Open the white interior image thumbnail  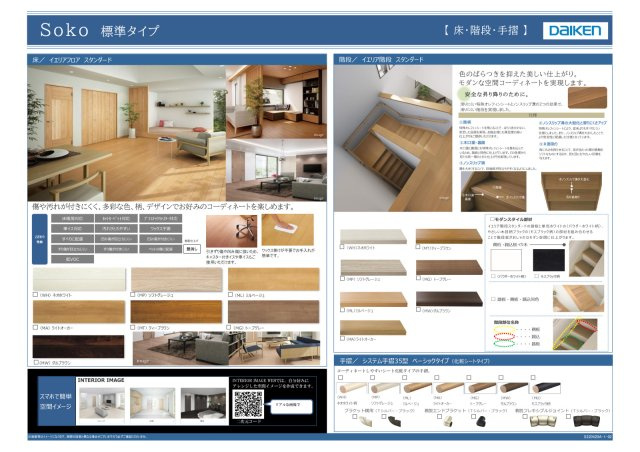(x=102, y=403)
